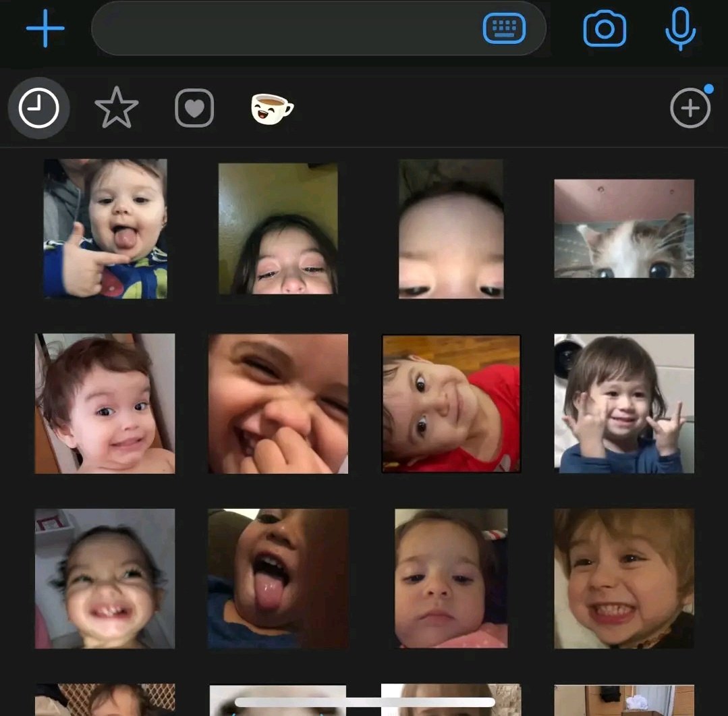Start voice recording with the microphone icon
This screenshot has width=728, height=716.
680,29
